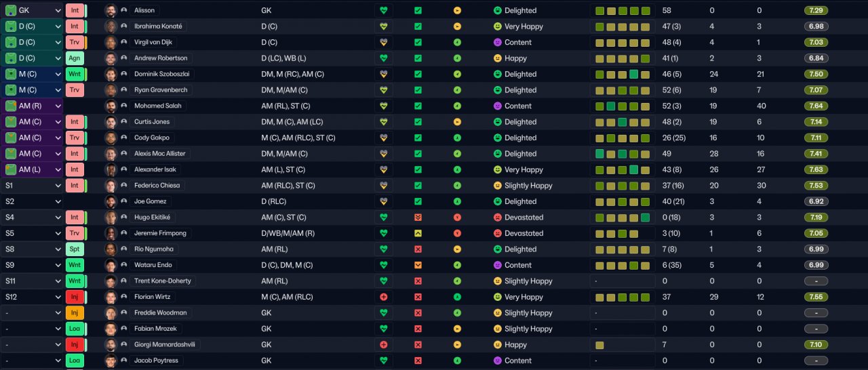Viewport: 868px width, 370px height.
Task: Click the Inj status tag for Freddie Woodman
Action: point(75,313)
